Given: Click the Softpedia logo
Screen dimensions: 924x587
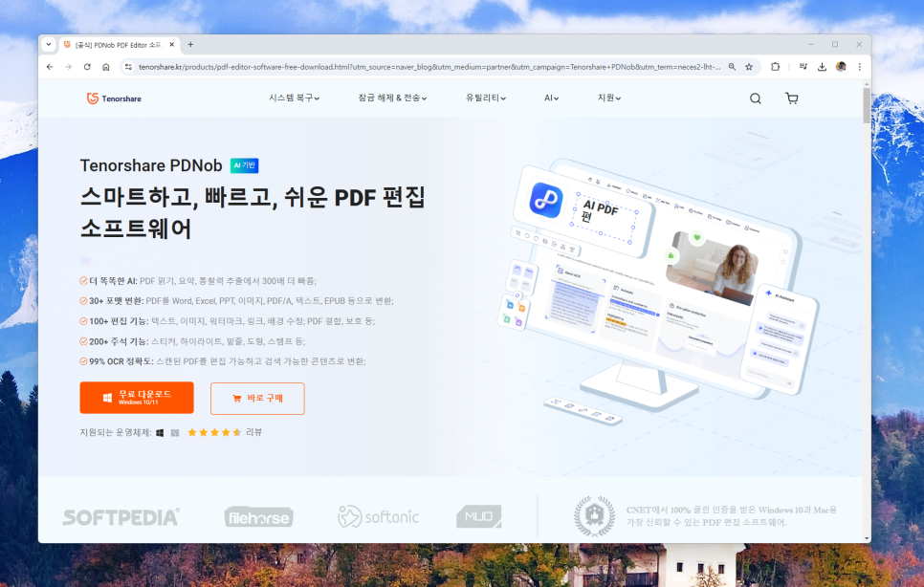Looking at the screenshot, I should pos(121,517).
